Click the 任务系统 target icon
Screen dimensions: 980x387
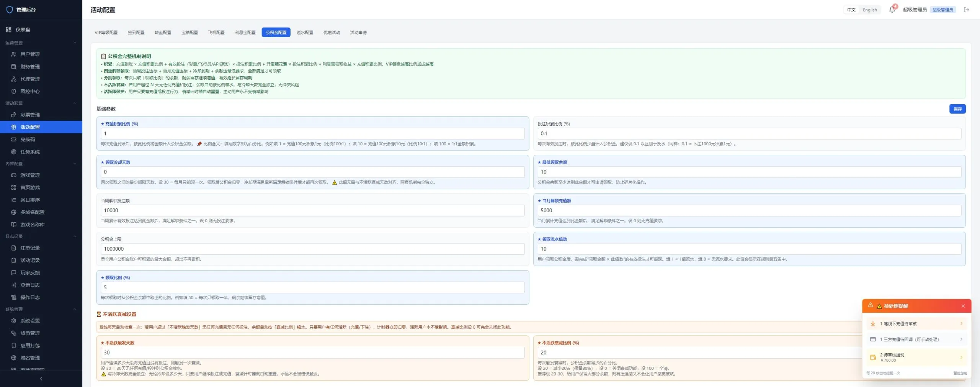(x=14, y=152)
